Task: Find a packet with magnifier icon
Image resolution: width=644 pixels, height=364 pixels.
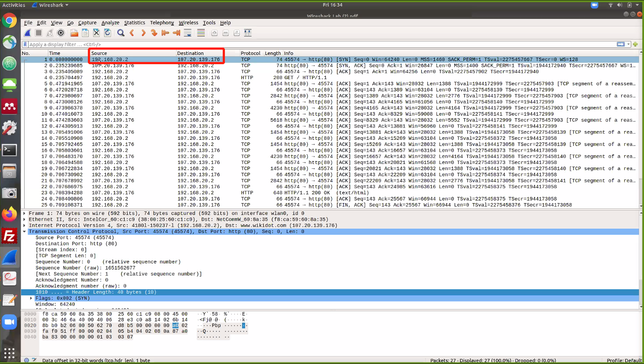Action: [x=121, y=33]
